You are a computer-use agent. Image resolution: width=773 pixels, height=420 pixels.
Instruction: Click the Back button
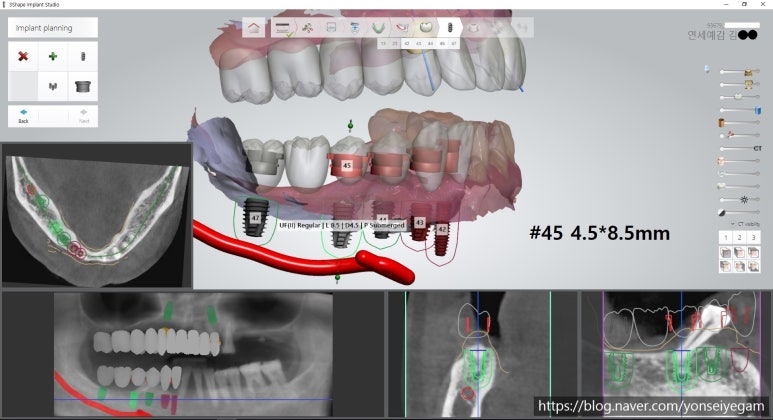coord(23,114)
